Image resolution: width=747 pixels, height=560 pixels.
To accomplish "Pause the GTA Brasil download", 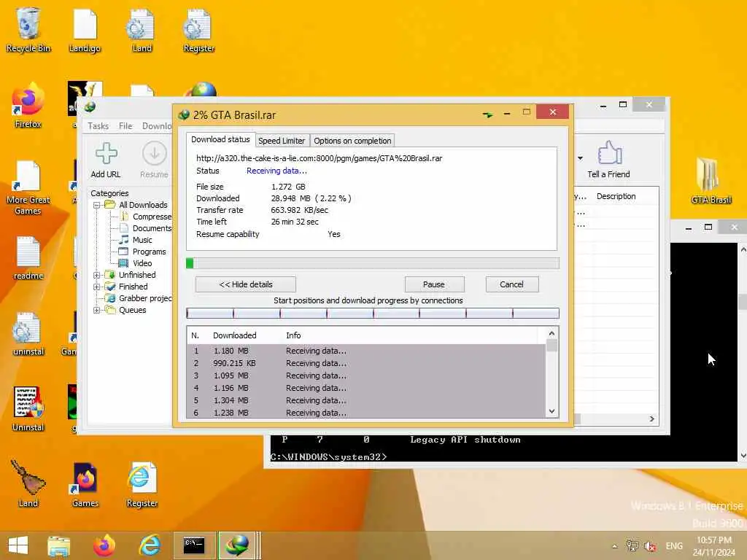I will coord(434,285).
